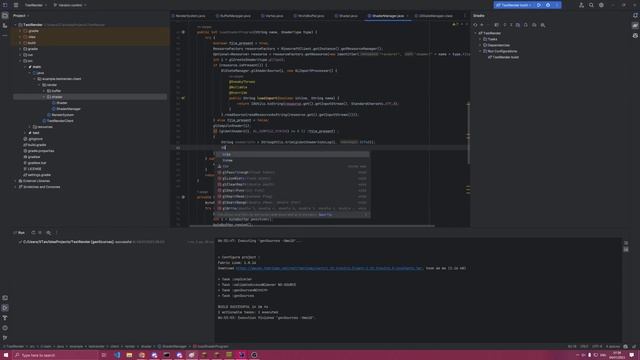Screen dimensions: 640x360
Task: Open Gradle tool window icon in right sidebar
Action: [x=635, y=26]
